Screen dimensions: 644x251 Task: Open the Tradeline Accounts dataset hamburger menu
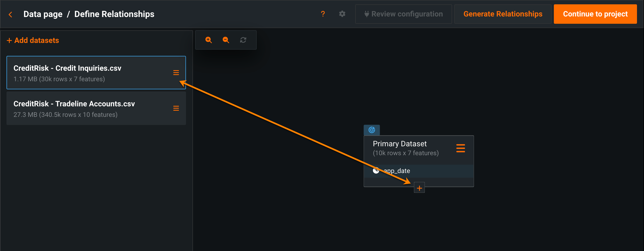point(176,108)
